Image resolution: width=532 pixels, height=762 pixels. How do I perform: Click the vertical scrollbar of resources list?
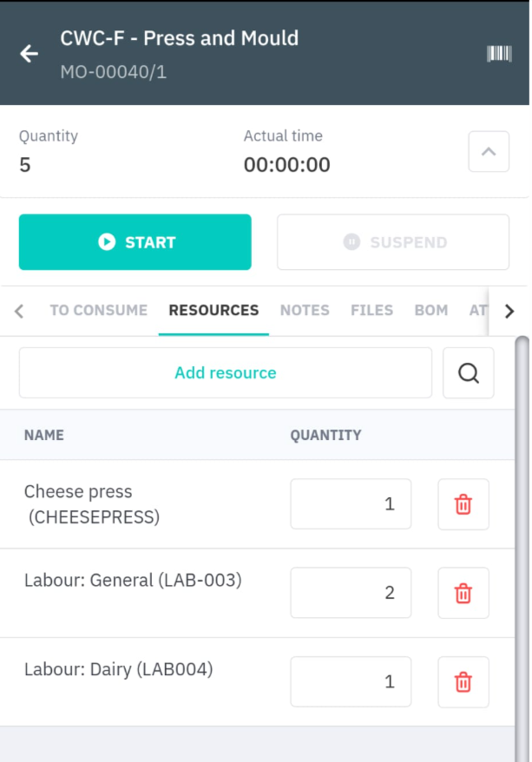coord(522,549)
